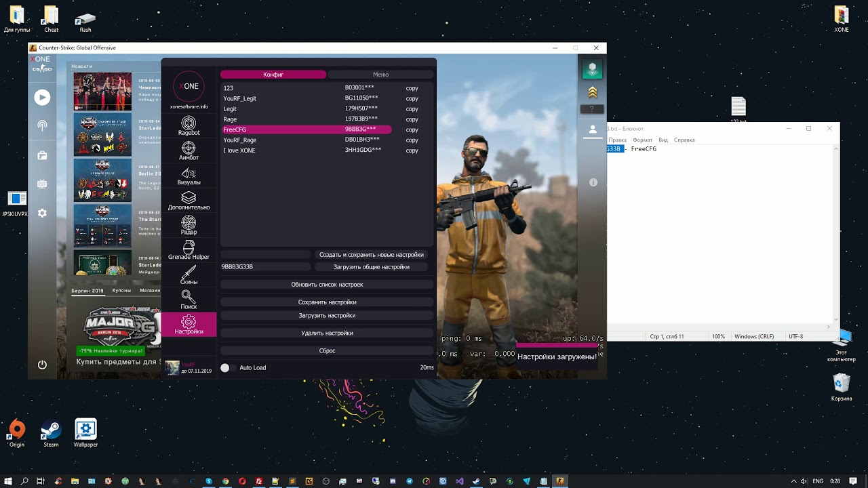Open Notepad's Вид menu
The image size is (868, 488).
pyautogui.click(x=663, y=140)
